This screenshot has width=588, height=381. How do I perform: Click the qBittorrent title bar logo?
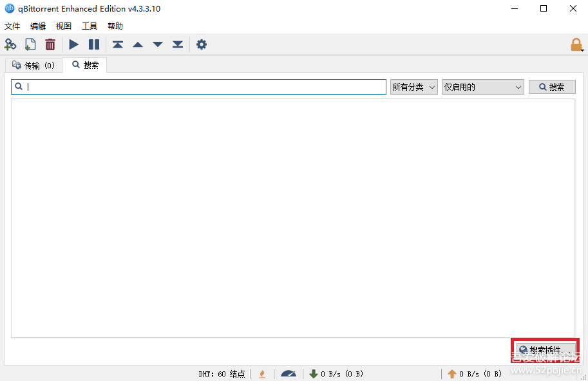point(10,8)
